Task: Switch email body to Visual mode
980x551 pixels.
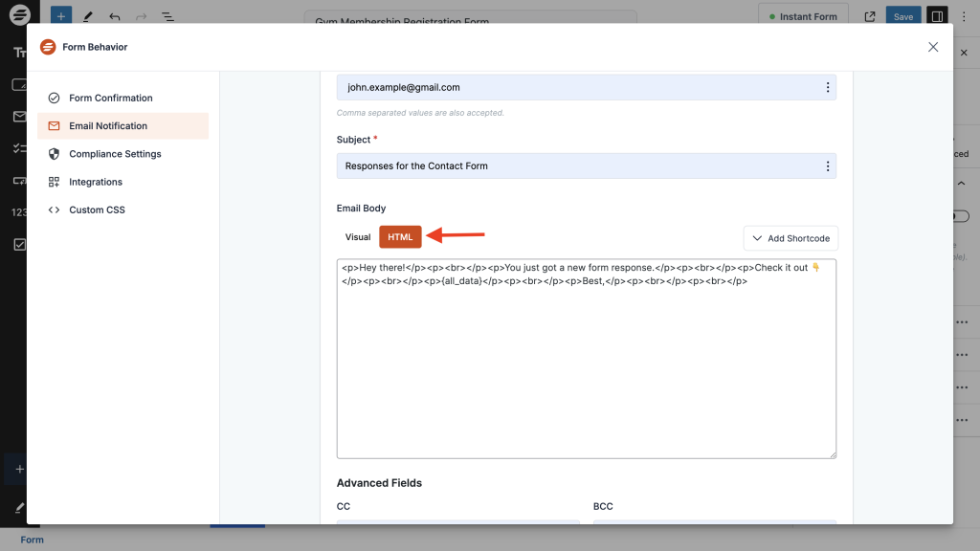Action: tap(358, 237)
